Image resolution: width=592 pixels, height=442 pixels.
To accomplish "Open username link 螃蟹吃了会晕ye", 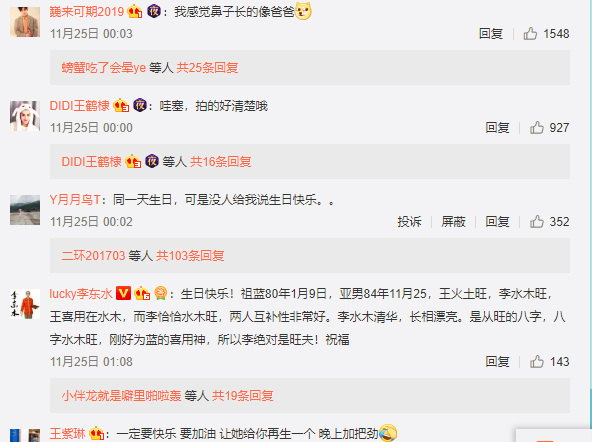I will (x=103, y=68).
